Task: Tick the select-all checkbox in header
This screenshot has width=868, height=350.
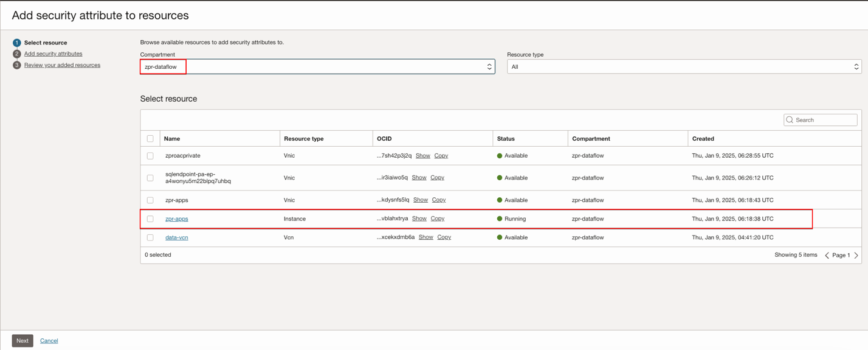Action: tap(150, 139)
